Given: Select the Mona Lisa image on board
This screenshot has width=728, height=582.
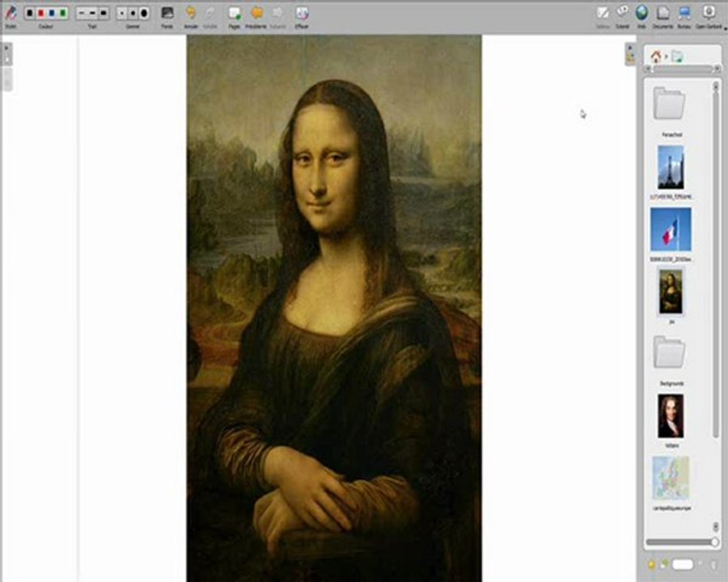Looking at the screenshot, I should 334,309.
